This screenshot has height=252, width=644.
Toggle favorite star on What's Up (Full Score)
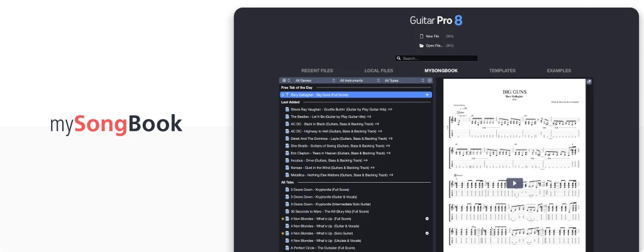point(282,219)
